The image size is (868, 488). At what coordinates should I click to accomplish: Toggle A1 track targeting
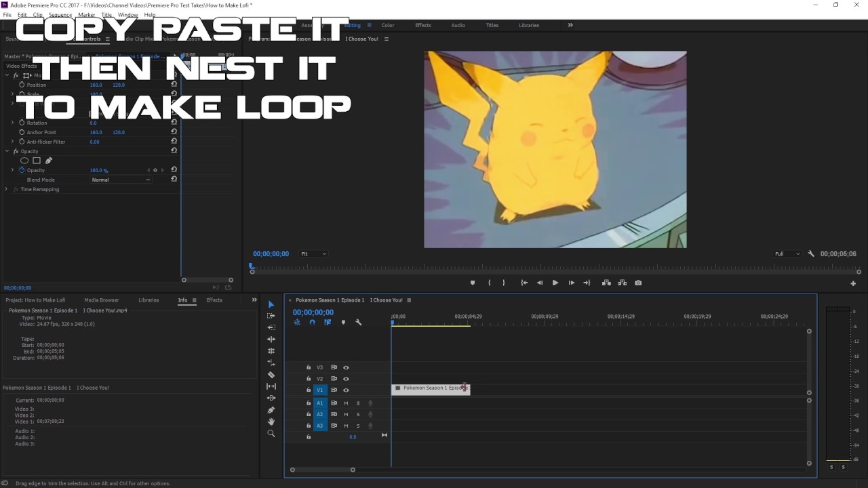pyautogui.click(x=319, y=403)
